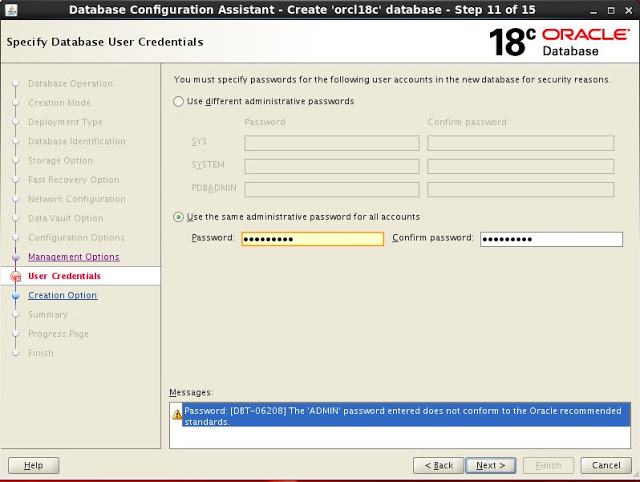640x482 pixels.
Task: Click the User Credentials step marker icon
Action: (15, 276)
